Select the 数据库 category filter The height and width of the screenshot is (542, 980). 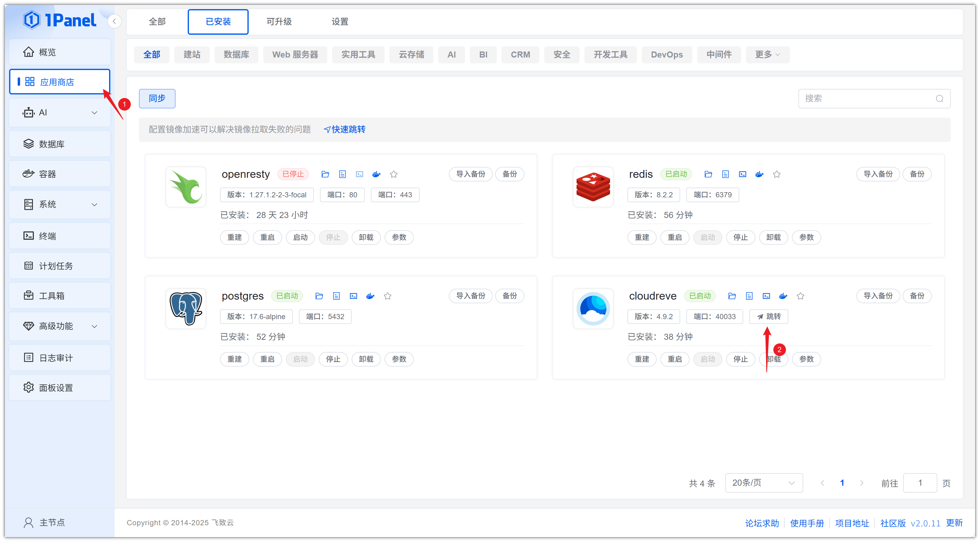(236, 54)
